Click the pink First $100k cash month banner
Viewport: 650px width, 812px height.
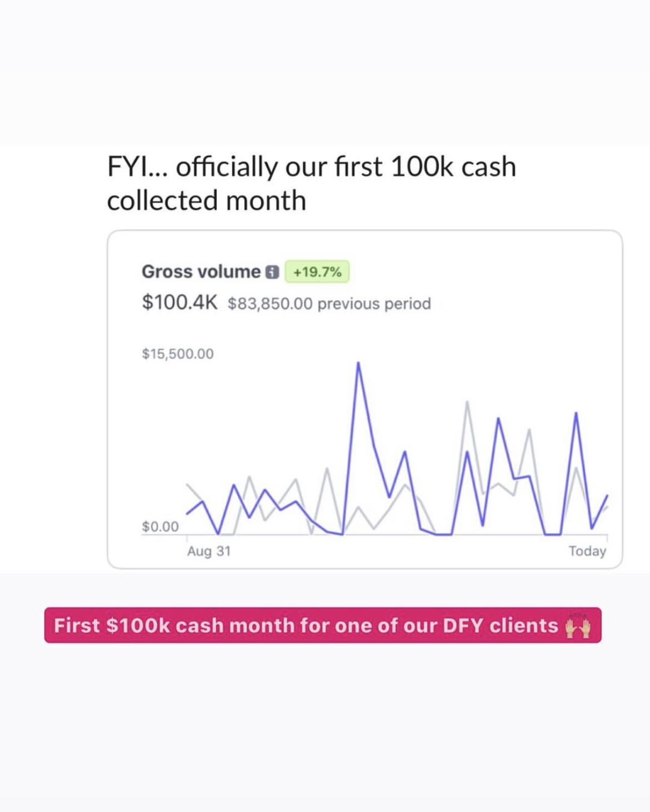tap(323, 625)
